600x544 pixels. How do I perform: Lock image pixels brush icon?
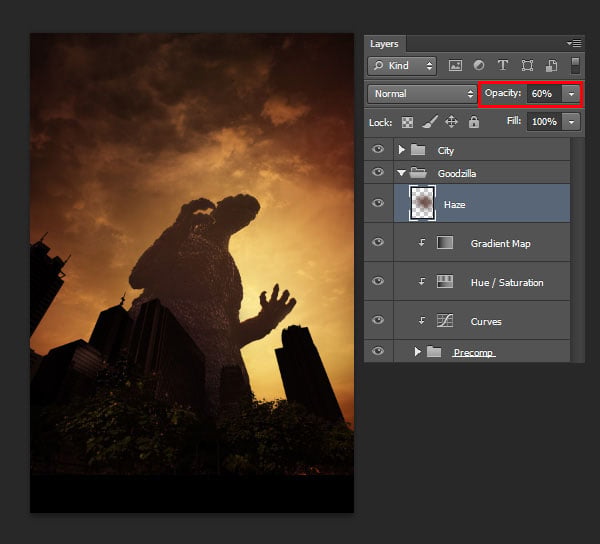tap(429, 122)
